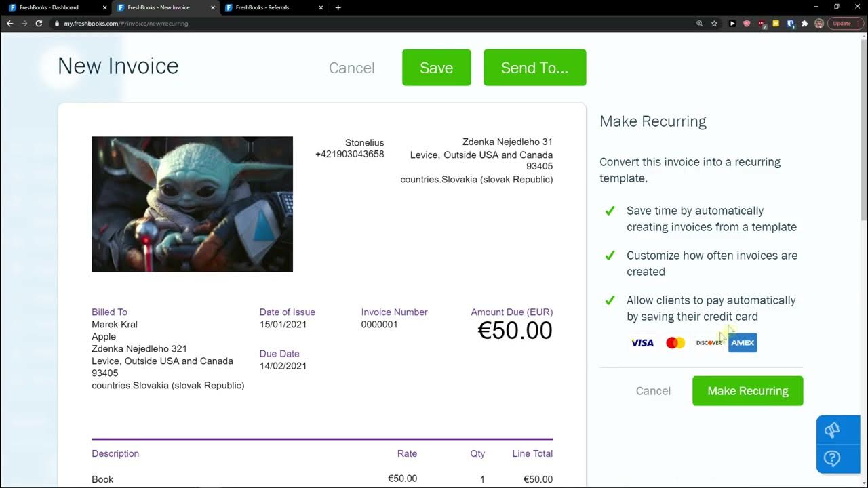Screen dimensions: 868x488
Task: Bookmark this page with the star icon
Action: coord(714,23)
